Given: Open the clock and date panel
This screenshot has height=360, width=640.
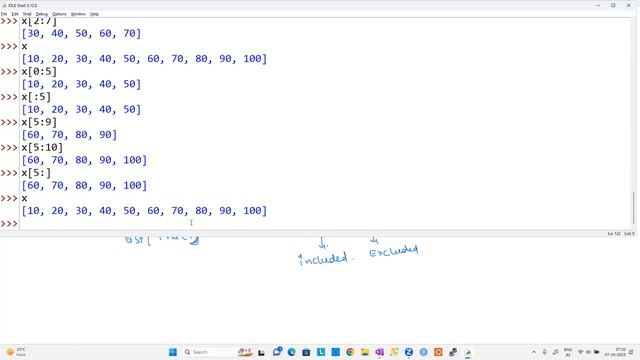Looking at the screenshot, I should 615,352.
